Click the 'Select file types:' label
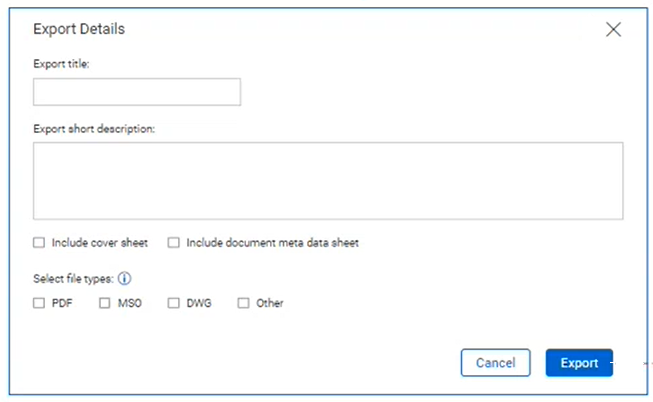Screen dimensions: 653x402 click(x=73, y=279)
